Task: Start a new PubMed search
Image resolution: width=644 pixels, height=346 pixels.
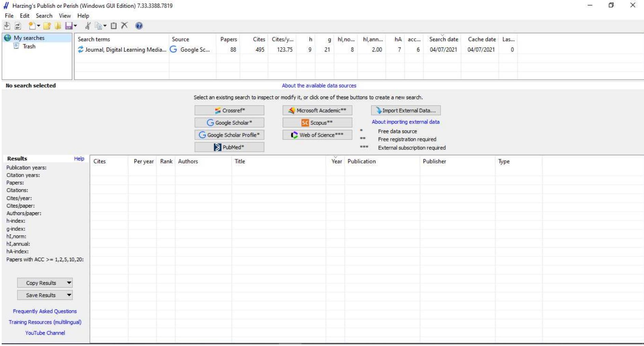Action: pyautogui.click(x=229, y=147)
